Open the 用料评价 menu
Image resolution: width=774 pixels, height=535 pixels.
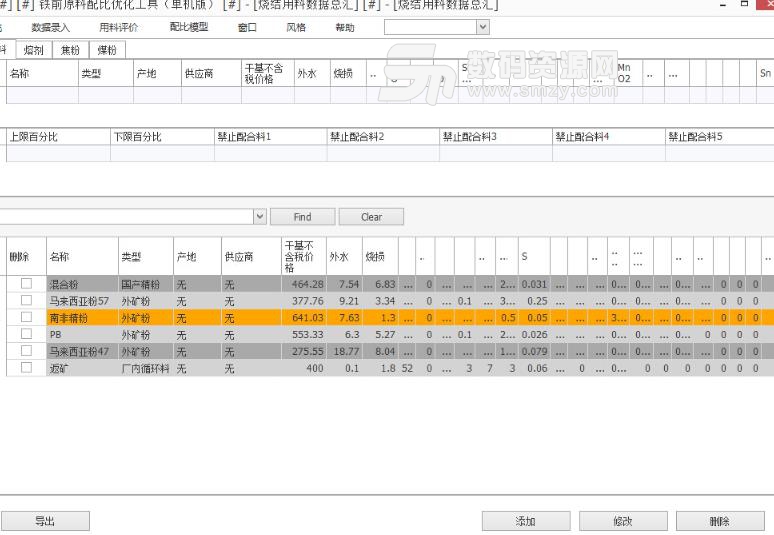tap(118, 28)
